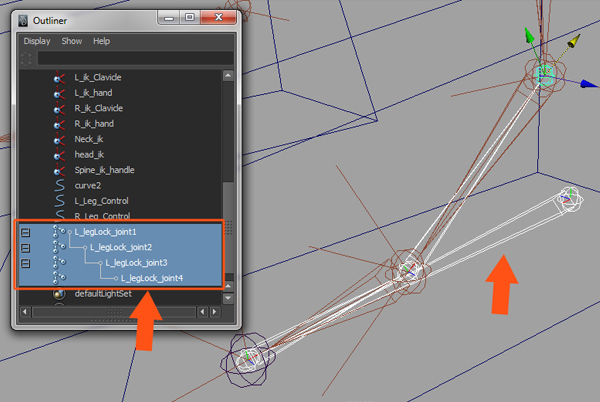Maximize the Outliner window

(189, 17)
